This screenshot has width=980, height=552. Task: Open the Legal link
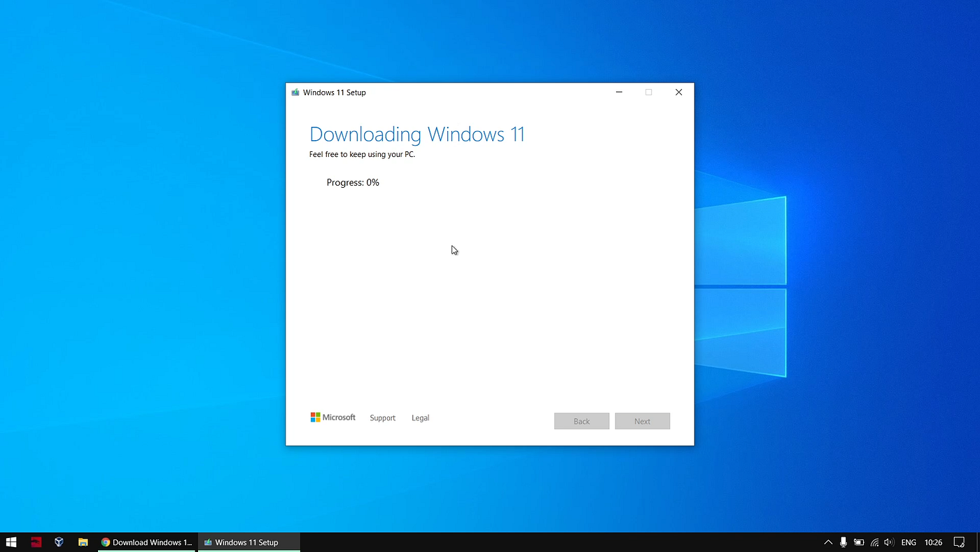point(420,418)
